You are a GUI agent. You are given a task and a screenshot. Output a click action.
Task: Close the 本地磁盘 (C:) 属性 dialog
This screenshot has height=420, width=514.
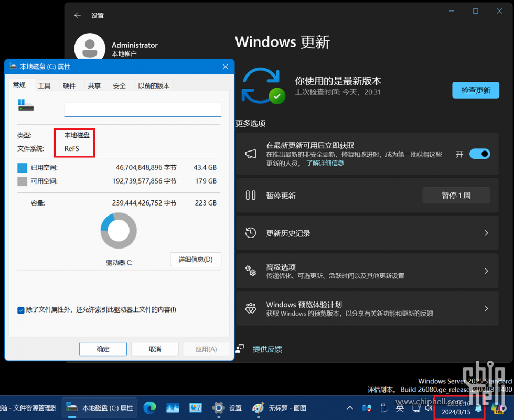(x=226, y=67)
